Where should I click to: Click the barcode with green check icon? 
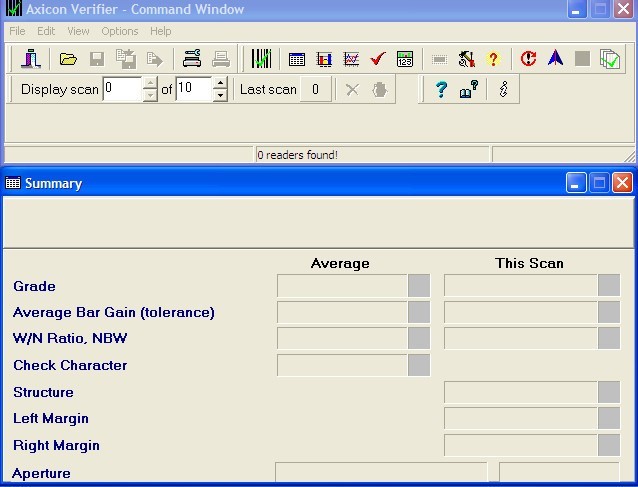[x=261, y=59]
